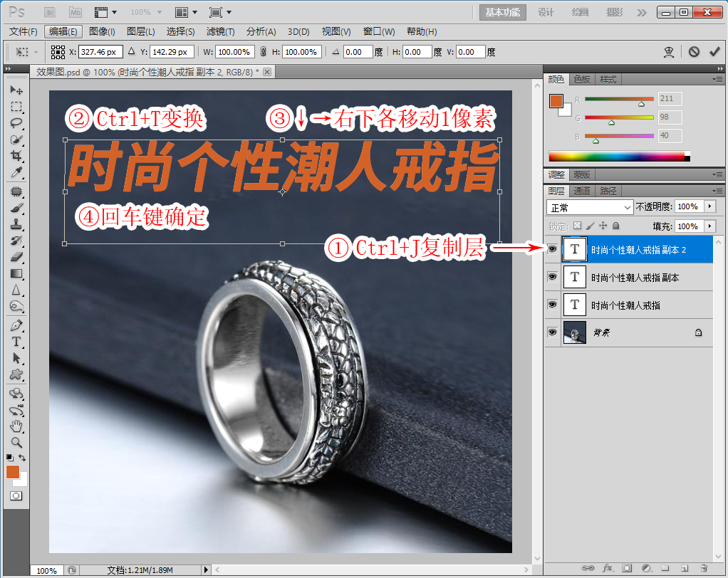Switch to warp mode icon

point(669,51)
